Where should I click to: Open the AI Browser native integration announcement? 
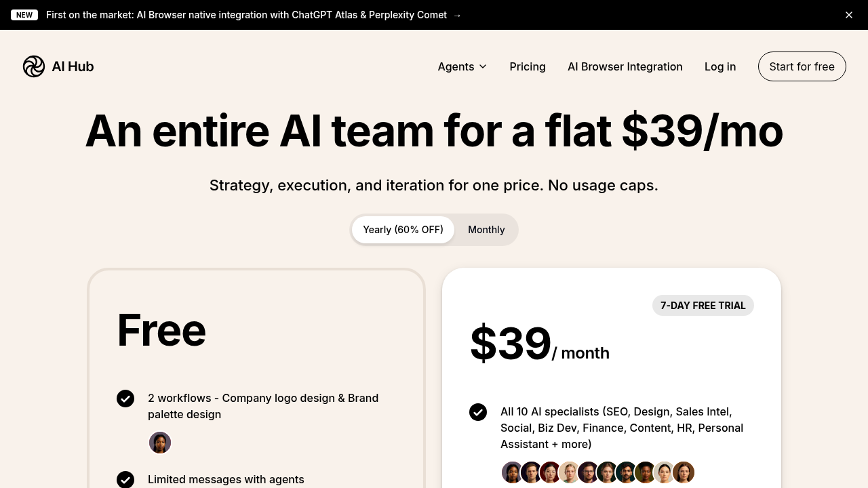click(246, 15)
